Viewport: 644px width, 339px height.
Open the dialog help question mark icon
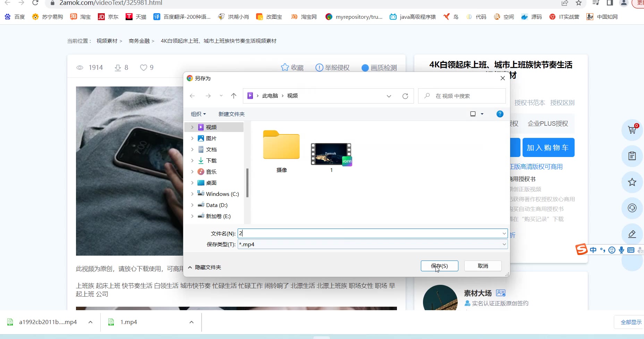(500, 114)
